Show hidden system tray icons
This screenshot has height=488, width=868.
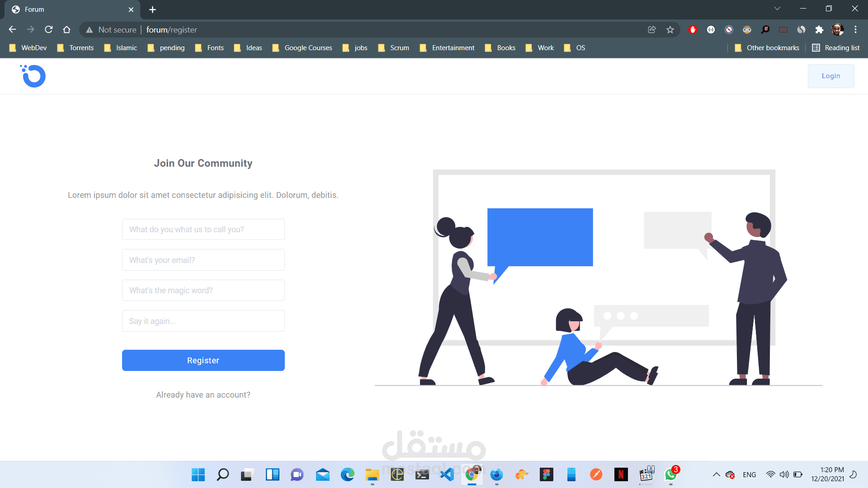coord(717,474)
